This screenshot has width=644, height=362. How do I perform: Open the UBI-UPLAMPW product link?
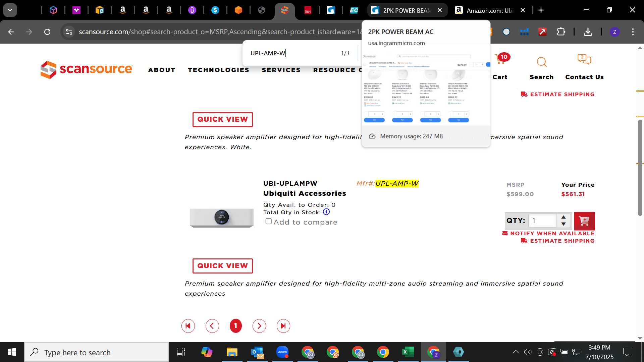(x=290, y=184)
